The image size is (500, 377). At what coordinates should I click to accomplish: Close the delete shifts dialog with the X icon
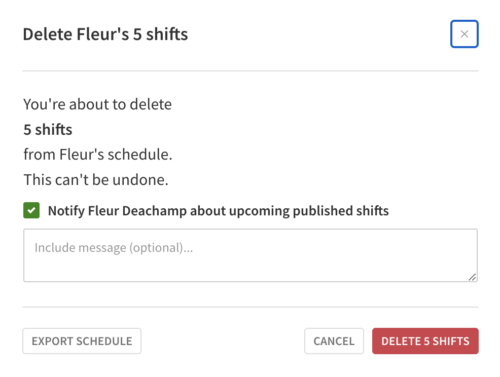coord(464,34)
